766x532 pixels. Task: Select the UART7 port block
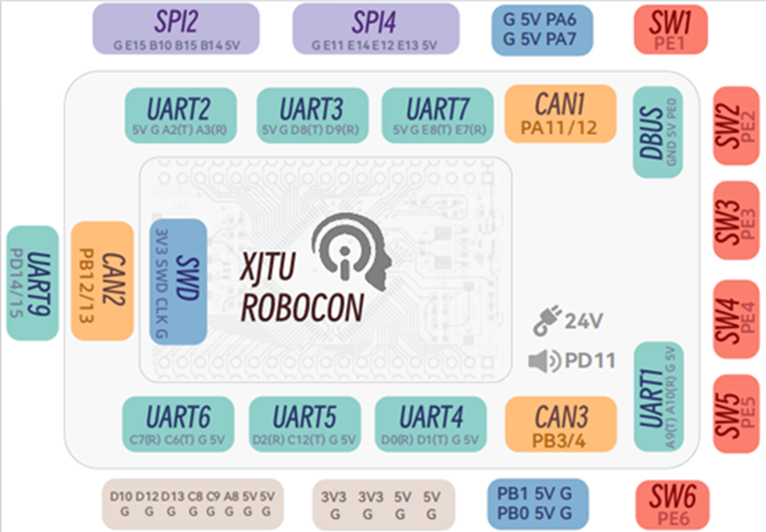[x=438, y=115]
